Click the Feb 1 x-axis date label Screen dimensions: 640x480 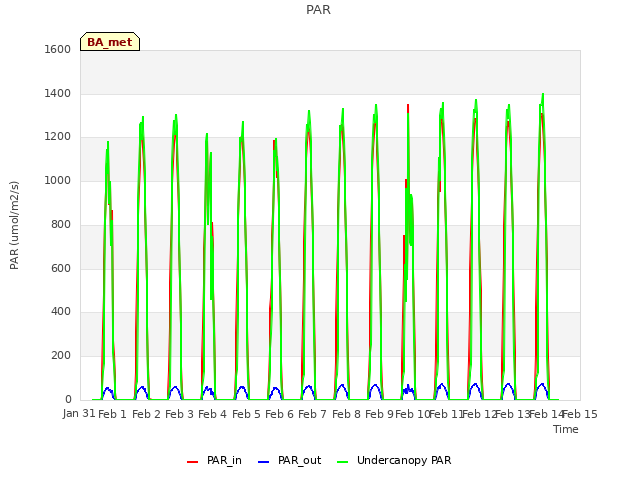(x=112, y=414)
